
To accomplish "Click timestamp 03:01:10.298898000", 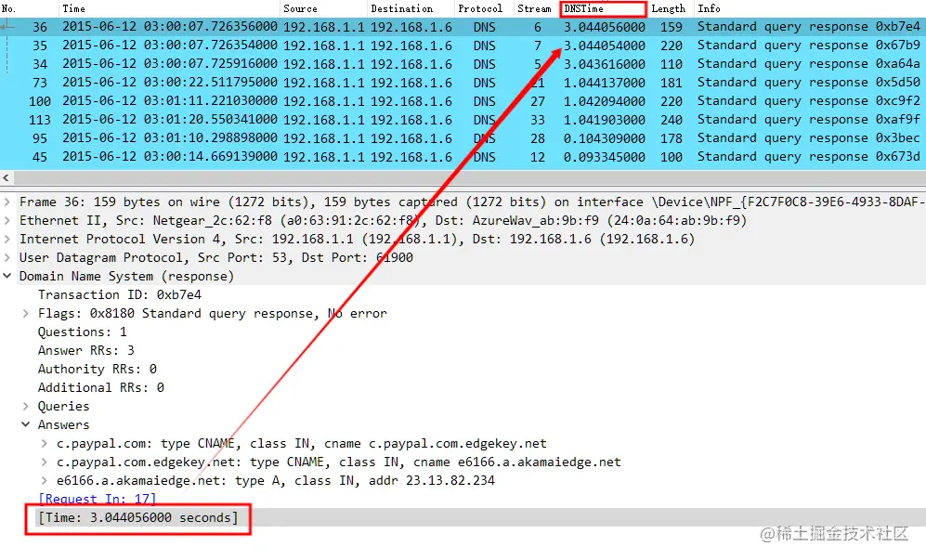I will 210,138.
